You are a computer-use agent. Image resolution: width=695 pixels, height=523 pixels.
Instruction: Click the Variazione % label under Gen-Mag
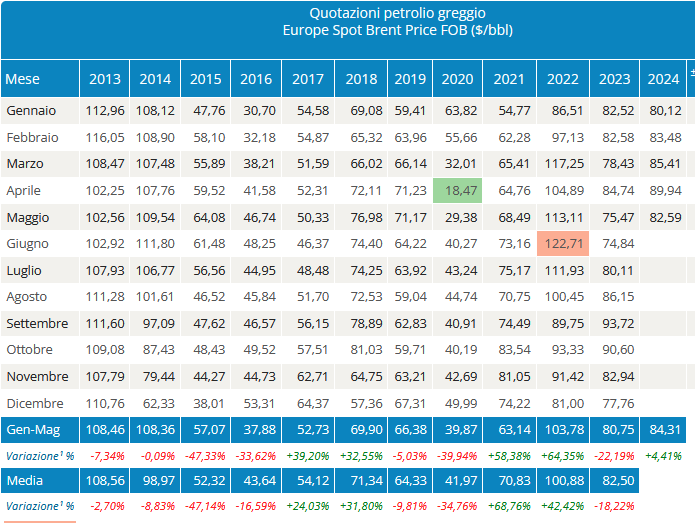coord(39,455)
